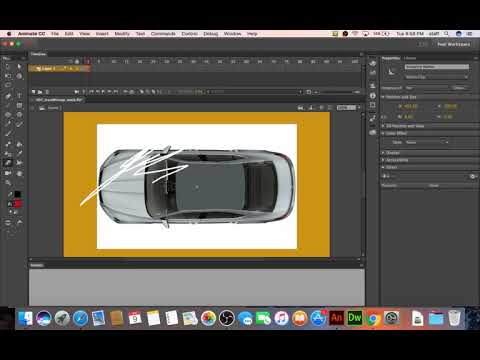Toggle the width and height lock link

[x=384, y=117]
